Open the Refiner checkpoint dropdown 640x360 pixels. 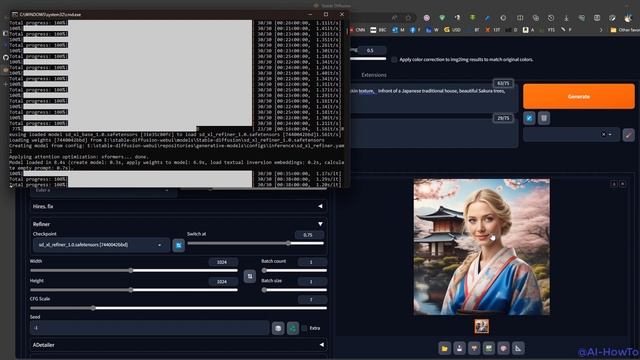(101, 245)
